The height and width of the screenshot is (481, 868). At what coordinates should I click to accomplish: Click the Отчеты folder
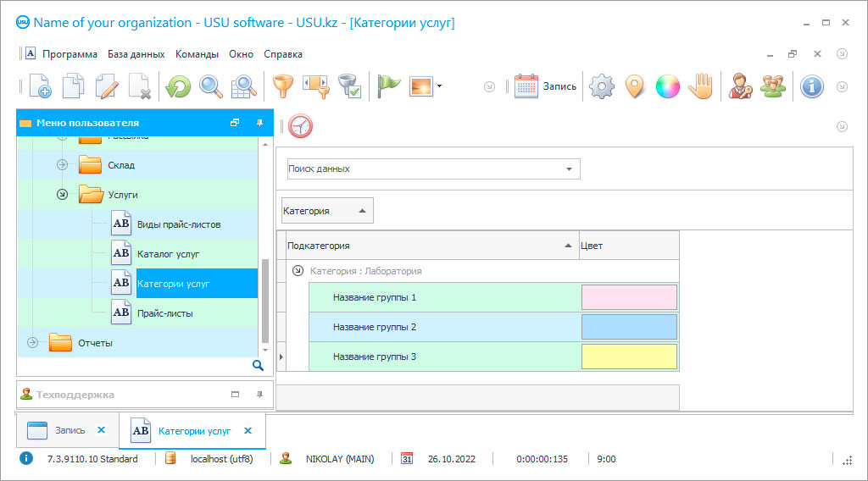(60, 343)
